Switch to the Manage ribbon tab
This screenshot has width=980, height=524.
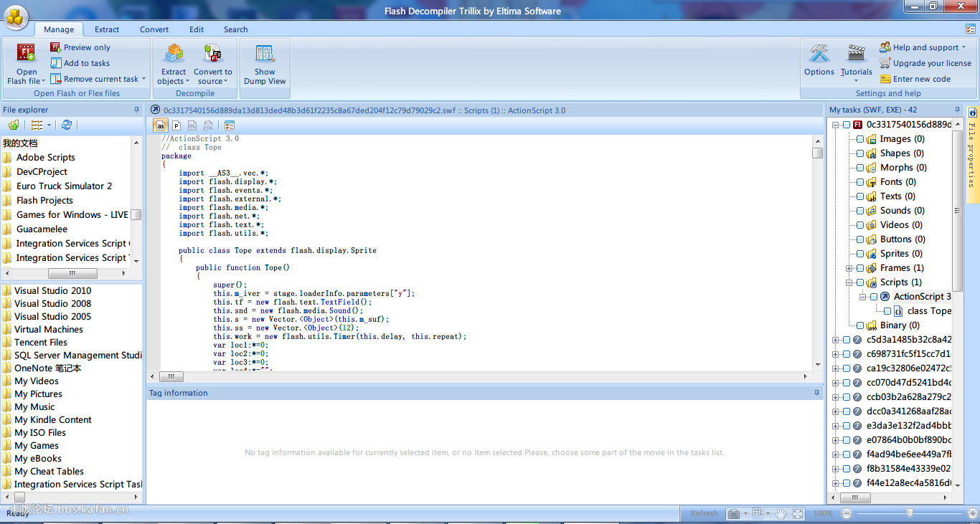(59, 29)
